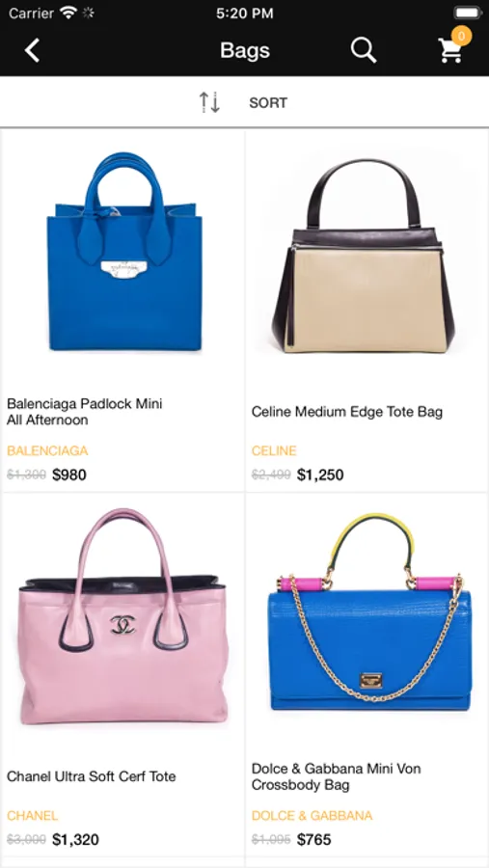This screenshot has height=868, width=489.
Task: Tap the DOLCE & GABBANA brand label
Action: click(312, 815)
